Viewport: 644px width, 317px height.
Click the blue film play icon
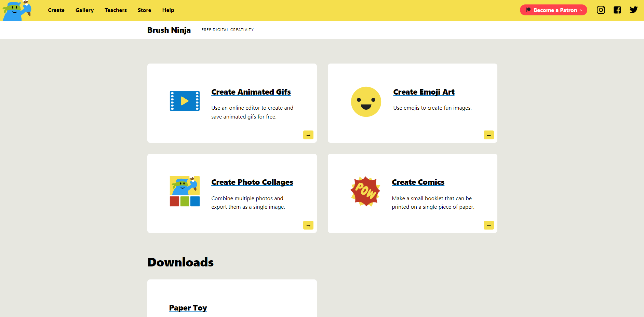[185, 101]
